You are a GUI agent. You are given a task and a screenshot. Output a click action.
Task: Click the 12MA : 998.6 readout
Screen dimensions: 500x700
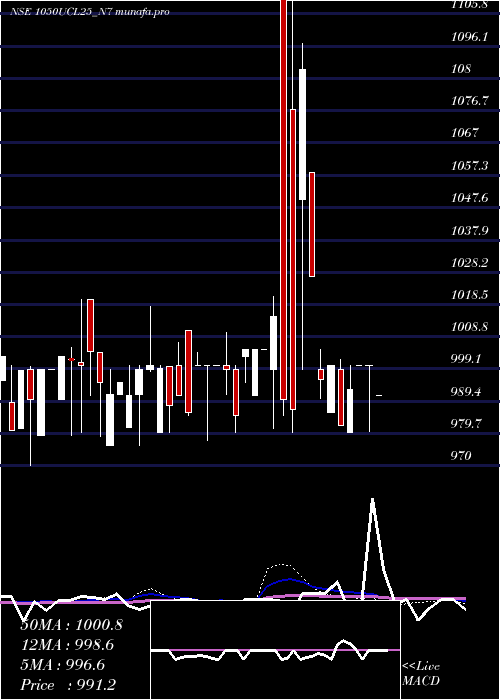67,645
